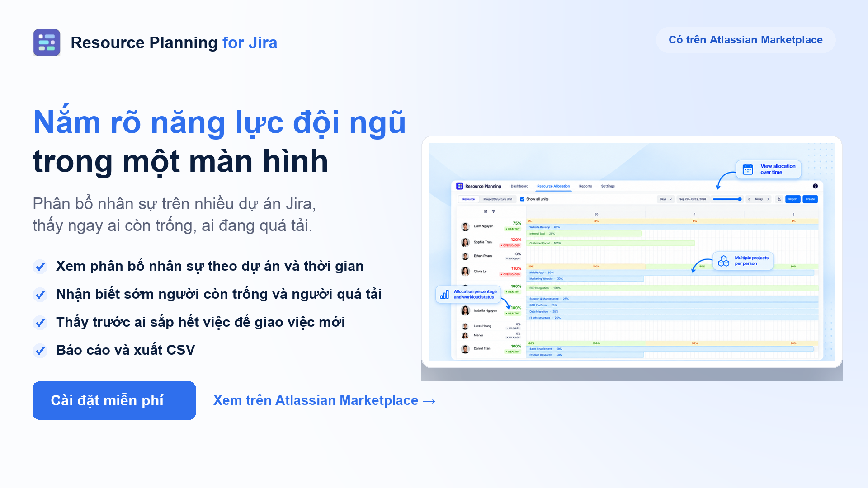The image size is (868, 488).
Task: Toggle the Show all units checkbox
Action: [x=522, y=199]
